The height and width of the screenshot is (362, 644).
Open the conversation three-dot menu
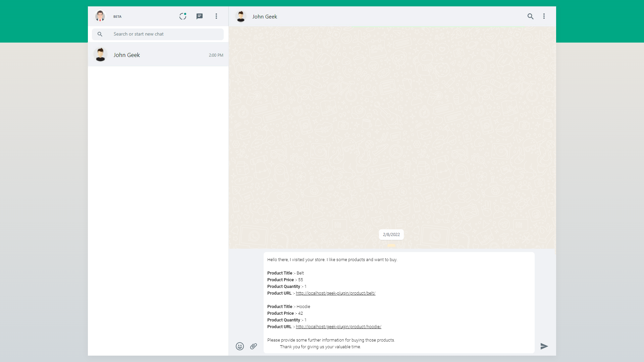click(544, 16)
